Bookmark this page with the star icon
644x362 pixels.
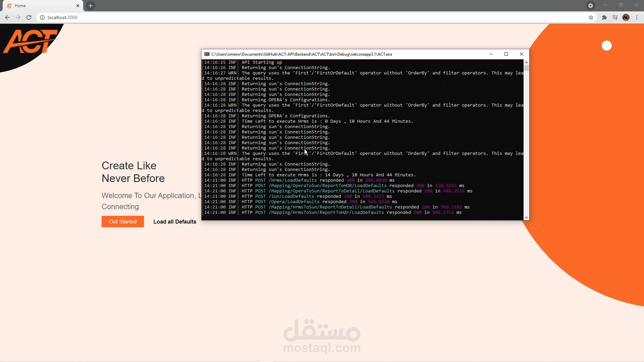point(591,17)
